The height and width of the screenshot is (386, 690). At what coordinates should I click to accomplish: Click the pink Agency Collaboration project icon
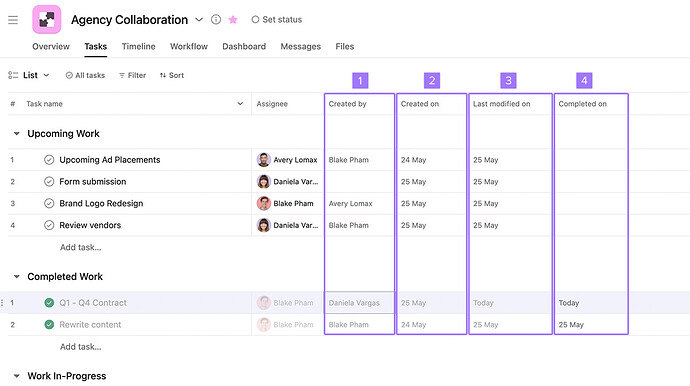tap(47, 19)
